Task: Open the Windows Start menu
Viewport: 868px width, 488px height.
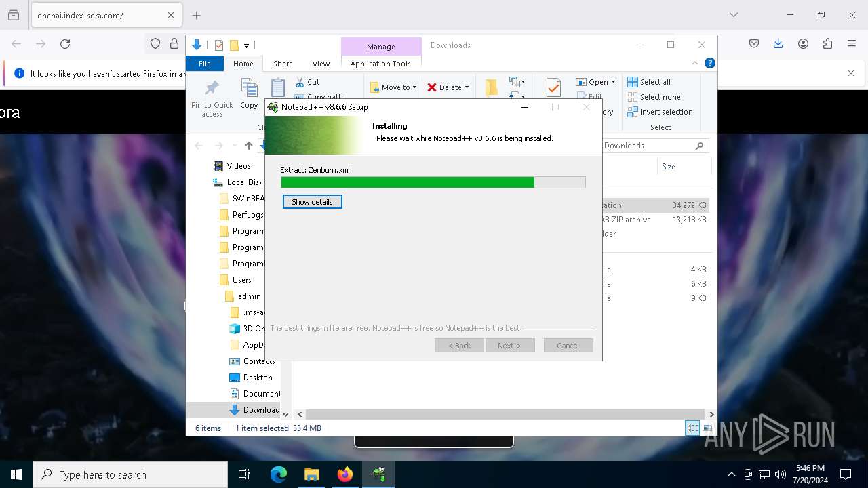Action: pyautogui.click(x=16, y=474)
